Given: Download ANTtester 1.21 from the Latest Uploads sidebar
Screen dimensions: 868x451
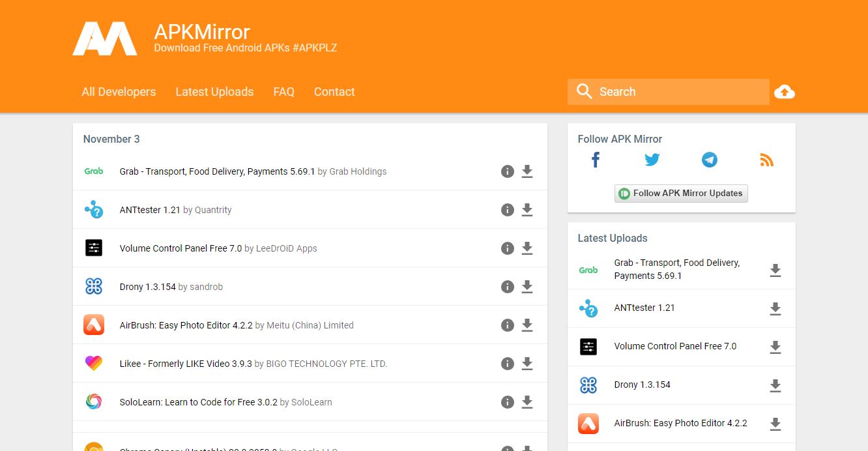Looking at the screenshot, I should [775, 308].
